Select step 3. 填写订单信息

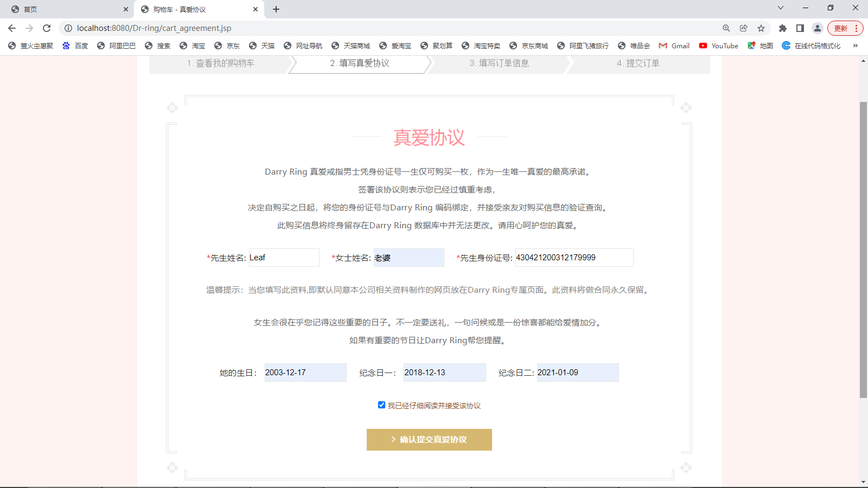[499, 63]
